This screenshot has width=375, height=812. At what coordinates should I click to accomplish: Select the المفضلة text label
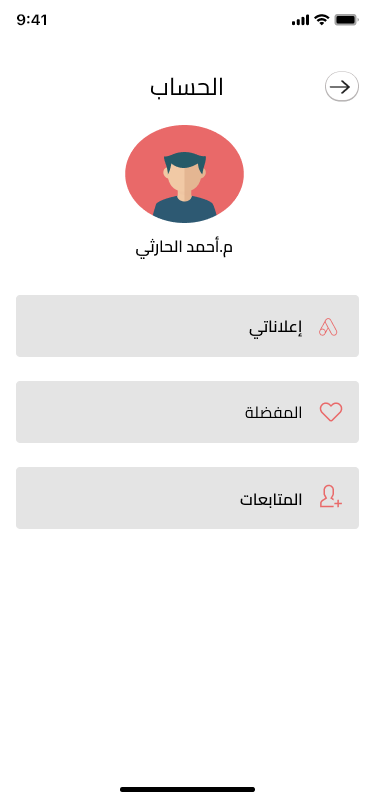click(x=273, y=413)
